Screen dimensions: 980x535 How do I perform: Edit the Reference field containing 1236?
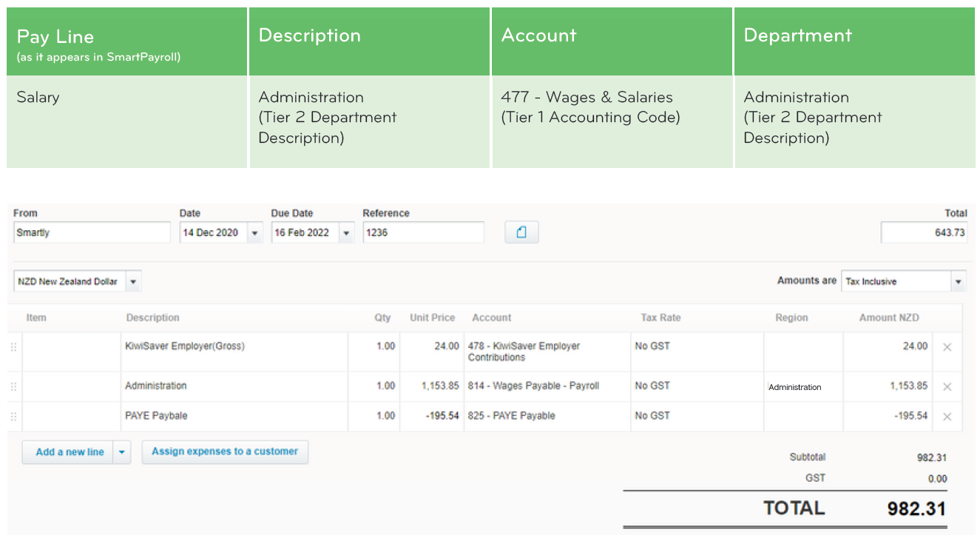423,232
